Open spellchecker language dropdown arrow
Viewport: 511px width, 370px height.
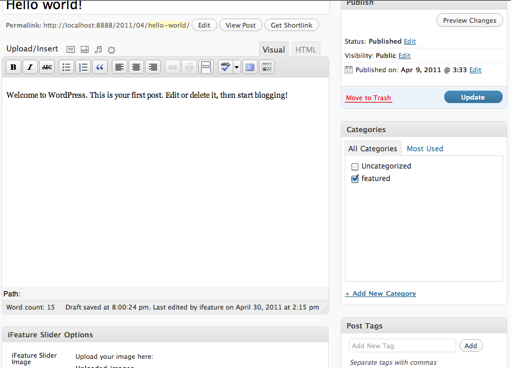pyautogui.click(x=237, y=67)
